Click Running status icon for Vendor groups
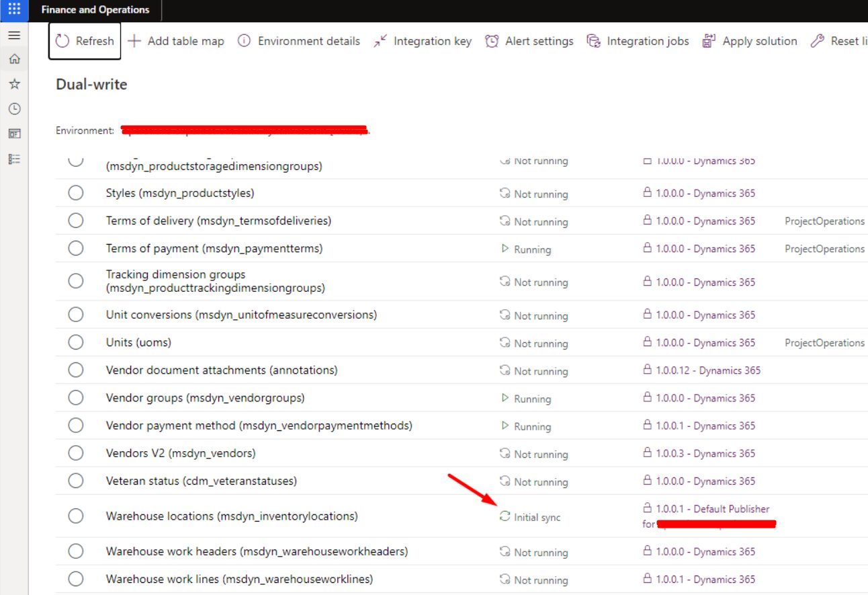The image size is (868, 595). pyautogui.click(x=505, y=398)
